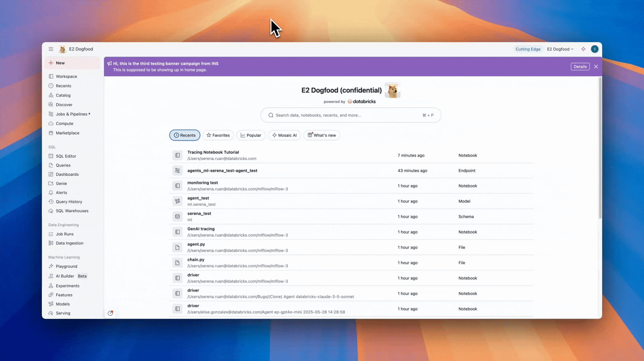Image resolution: width=644 pixels, height=361 pixels.
Task: Open Catalog from the sidebar
Action: pos(63,95)
